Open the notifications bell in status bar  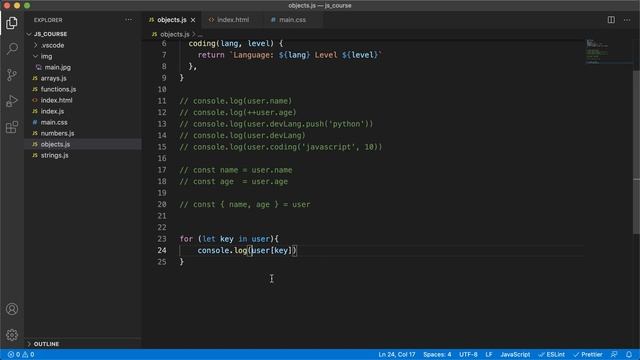[629, 354]
